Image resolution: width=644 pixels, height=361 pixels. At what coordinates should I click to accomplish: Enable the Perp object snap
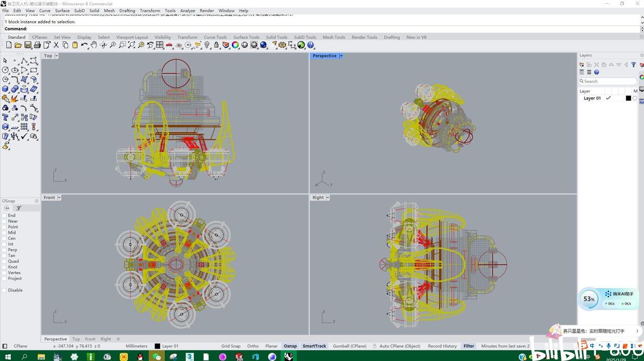4,250
